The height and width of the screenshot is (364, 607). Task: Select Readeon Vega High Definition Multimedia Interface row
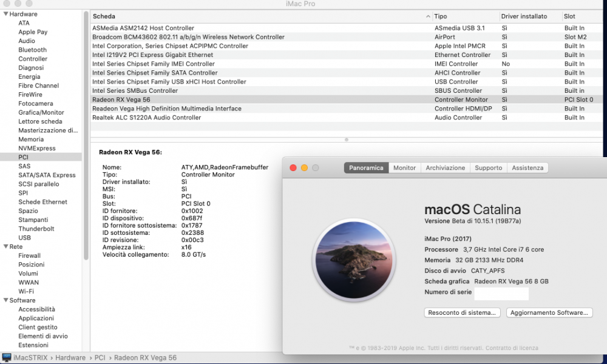[x=346, y=109]
